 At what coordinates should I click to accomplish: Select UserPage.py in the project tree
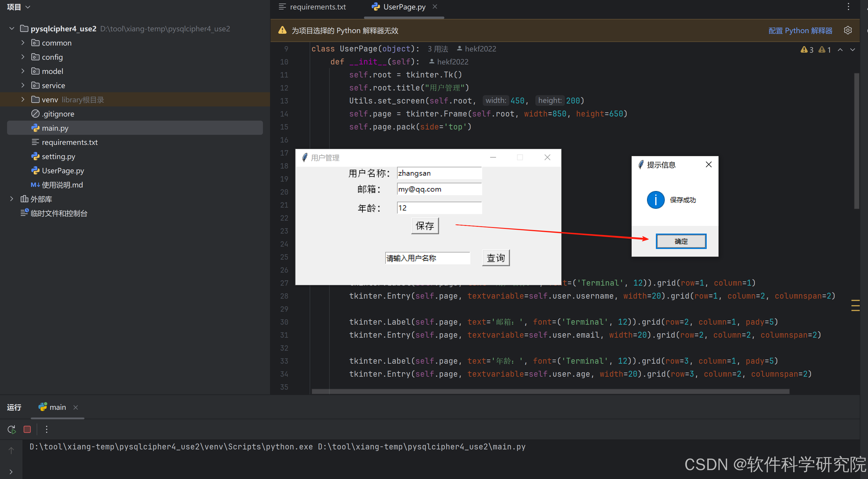[135, 170]
